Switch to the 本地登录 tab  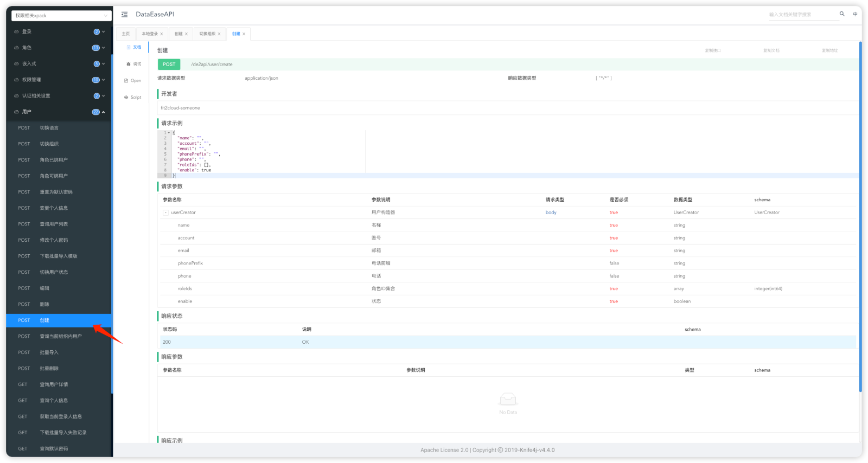(x=150, y=34)
